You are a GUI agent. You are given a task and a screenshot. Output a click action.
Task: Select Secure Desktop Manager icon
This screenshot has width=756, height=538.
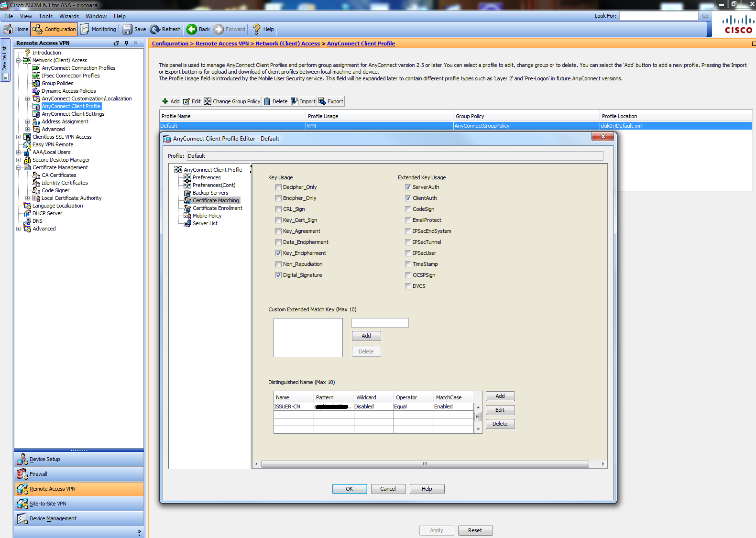[x=27, y=160]
